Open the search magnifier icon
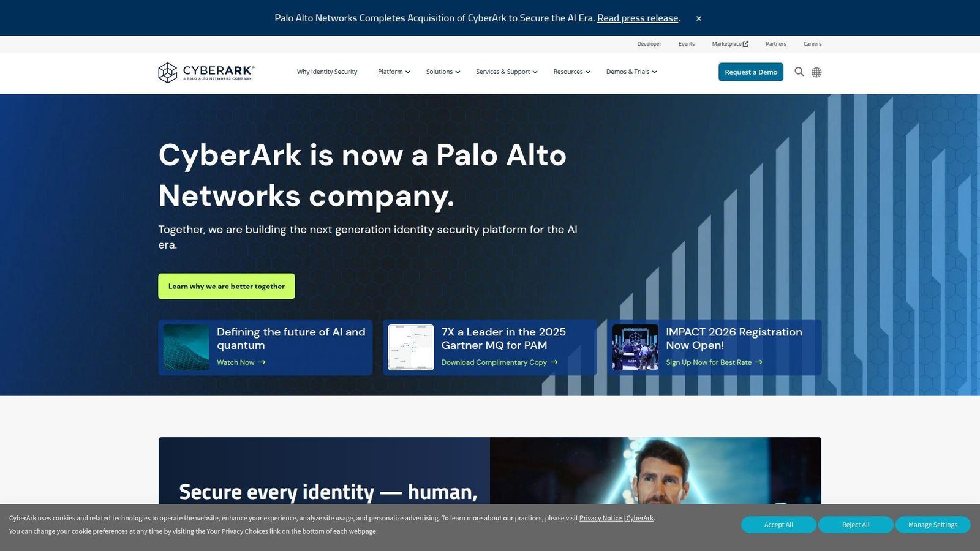Screen dimensions: 980x551 tap(799, 72)
